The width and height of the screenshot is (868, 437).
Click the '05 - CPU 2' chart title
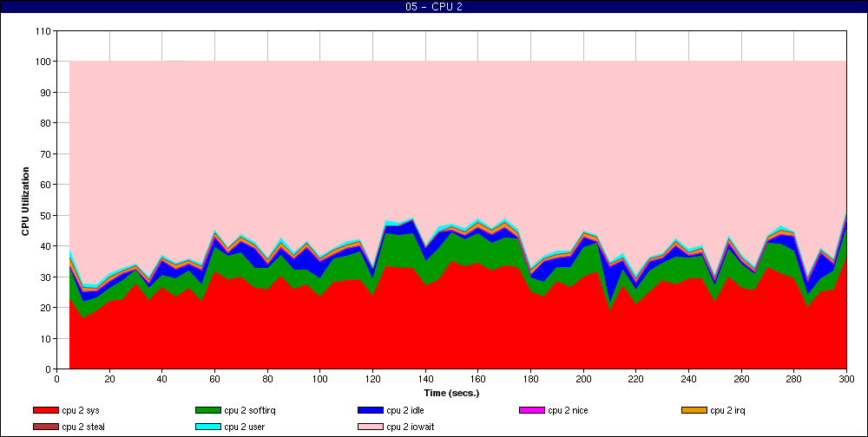pos(433,7)
